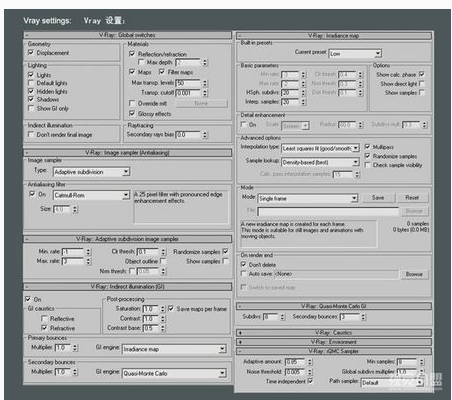Image resolution: width=452 pixels, height=400 pixels.
Task: Collapse the V-Ray Indirect illumination (GI) rollout
Action: click(x=127, y=287)
